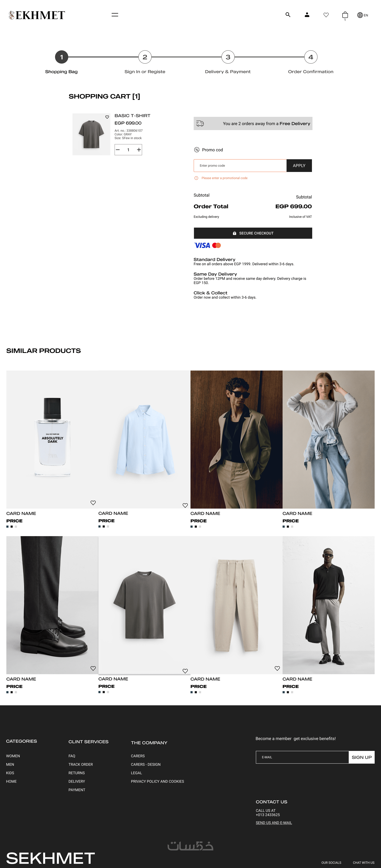Viewport: 381px width, 868px height.
Task: Open the search magnifier icon
Action: click(x=288, y=15)
